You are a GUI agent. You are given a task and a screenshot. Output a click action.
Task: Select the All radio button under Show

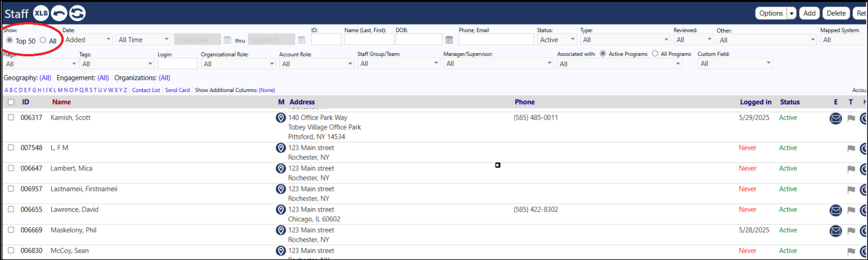pos(43,40)
